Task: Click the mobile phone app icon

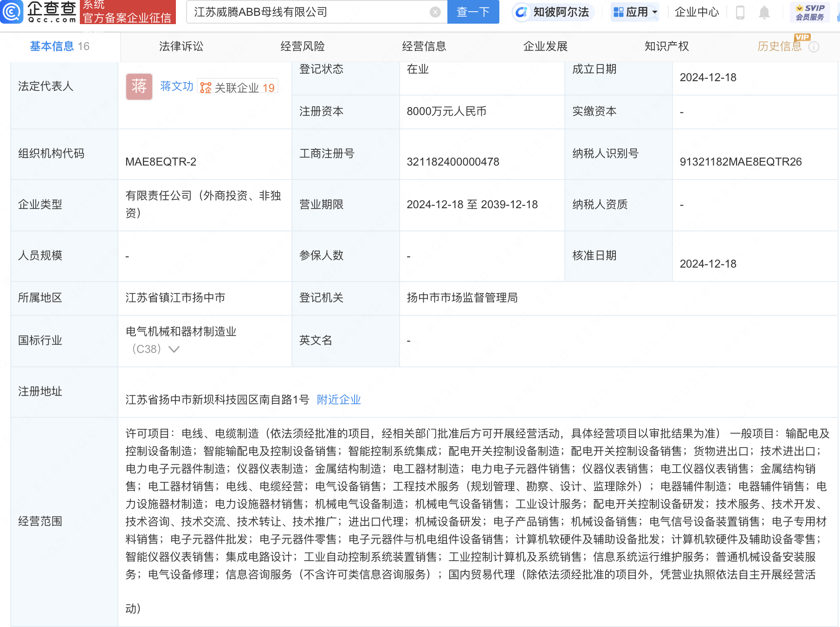Action: [740, 13]
